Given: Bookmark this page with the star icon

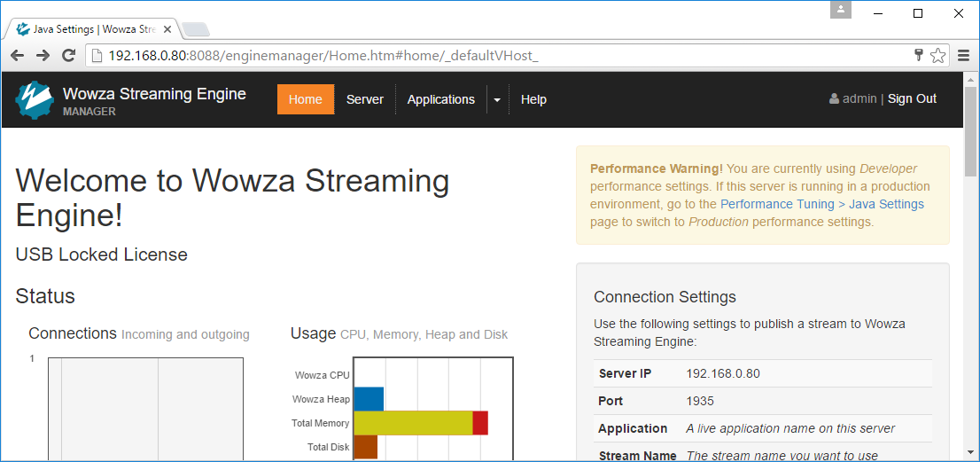Looking at the screenshot, I should coord(937,56).
